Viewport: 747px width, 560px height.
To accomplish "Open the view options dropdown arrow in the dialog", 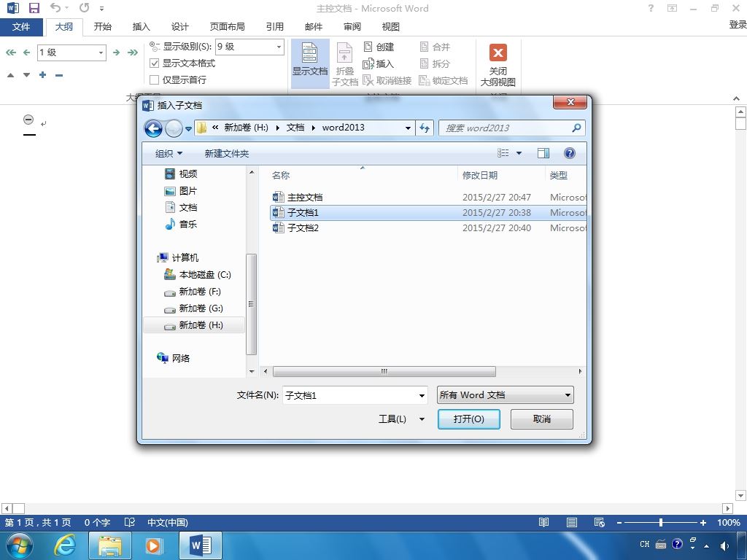I will coord(519,153).
